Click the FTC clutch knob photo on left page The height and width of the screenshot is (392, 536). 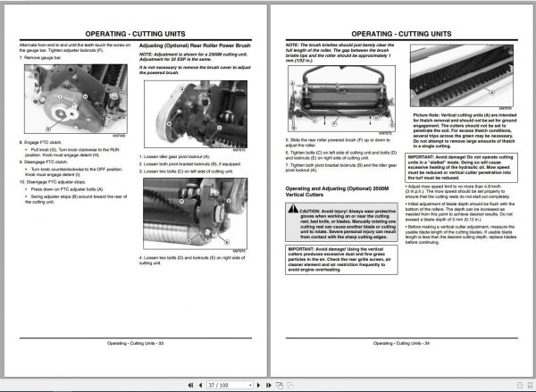click(x=76, y=99)
